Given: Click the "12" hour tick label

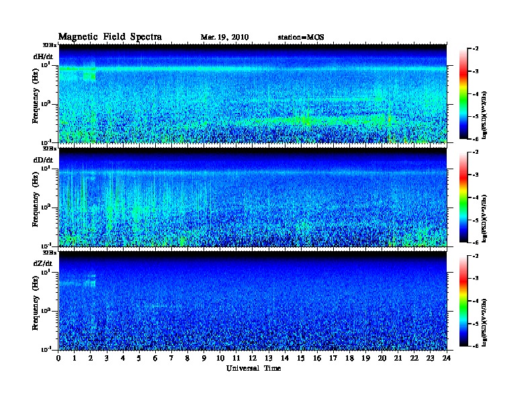Looking at the screenshot, I should click(253, 359).
